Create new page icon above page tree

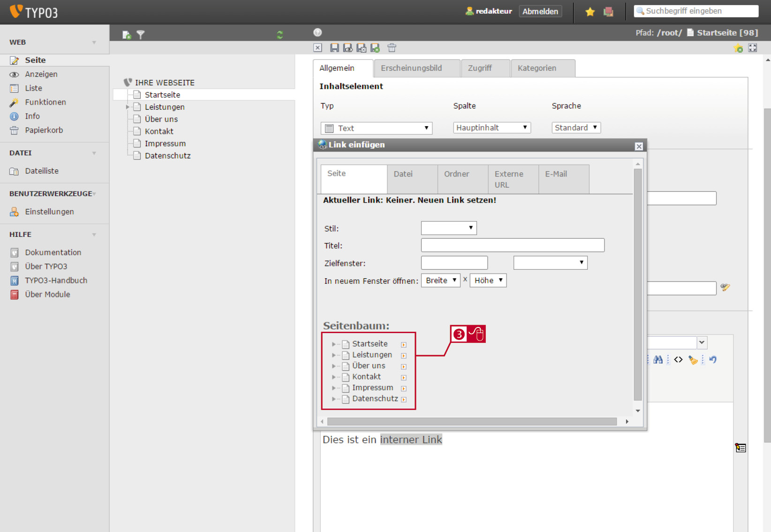127,35
